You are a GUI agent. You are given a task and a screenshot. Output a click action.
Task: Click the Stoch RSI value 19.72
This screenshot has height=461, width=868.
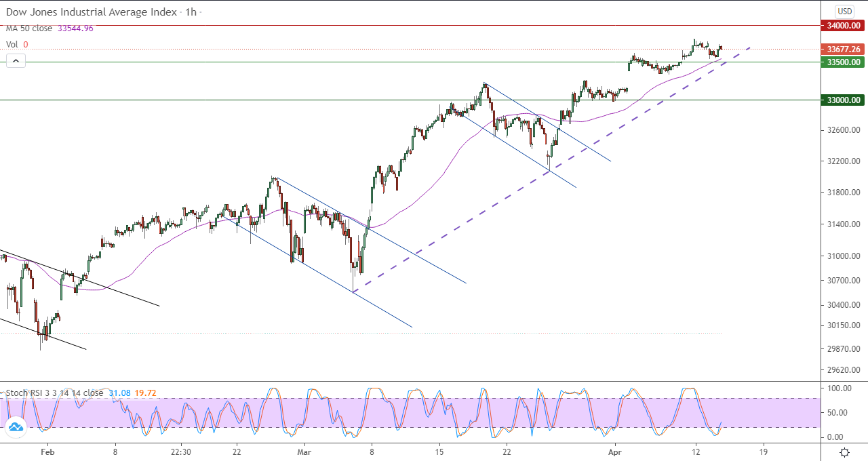145,393
